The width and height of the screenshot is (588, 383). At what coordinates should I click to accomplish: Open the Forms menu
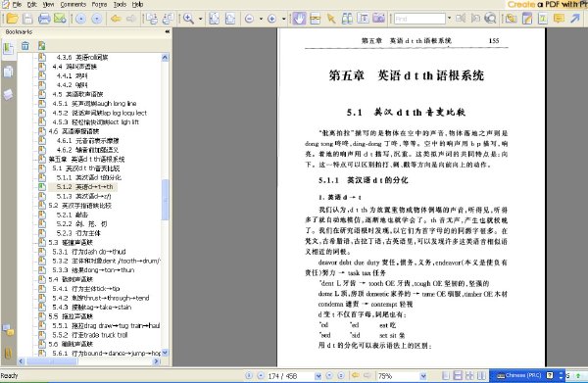point(99,5)
